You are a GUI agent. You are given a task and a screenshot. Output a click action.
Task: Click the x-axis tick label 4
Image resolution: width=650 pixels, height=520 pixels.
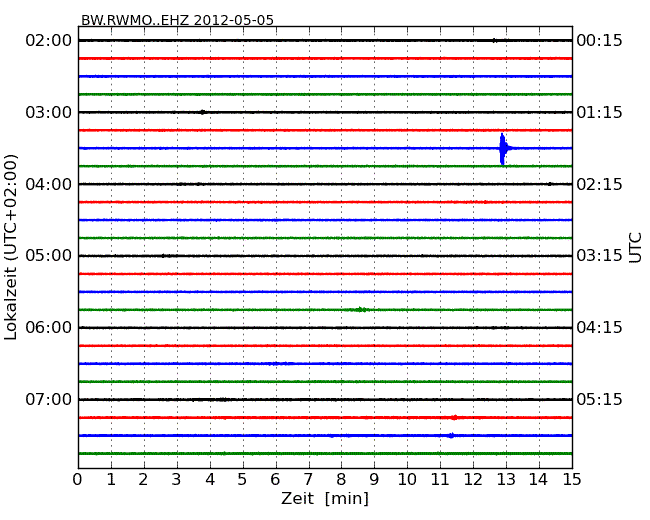[x=210, y=480]
